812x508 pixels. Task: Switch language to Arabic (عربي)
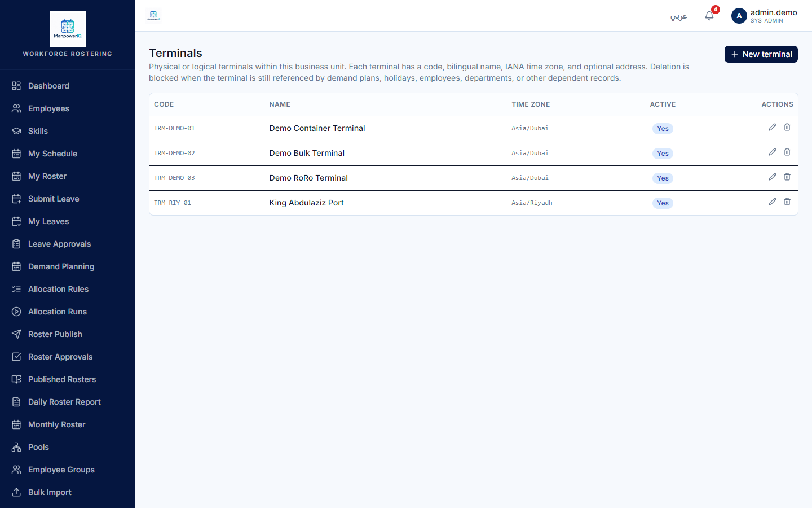pos(678,16)
